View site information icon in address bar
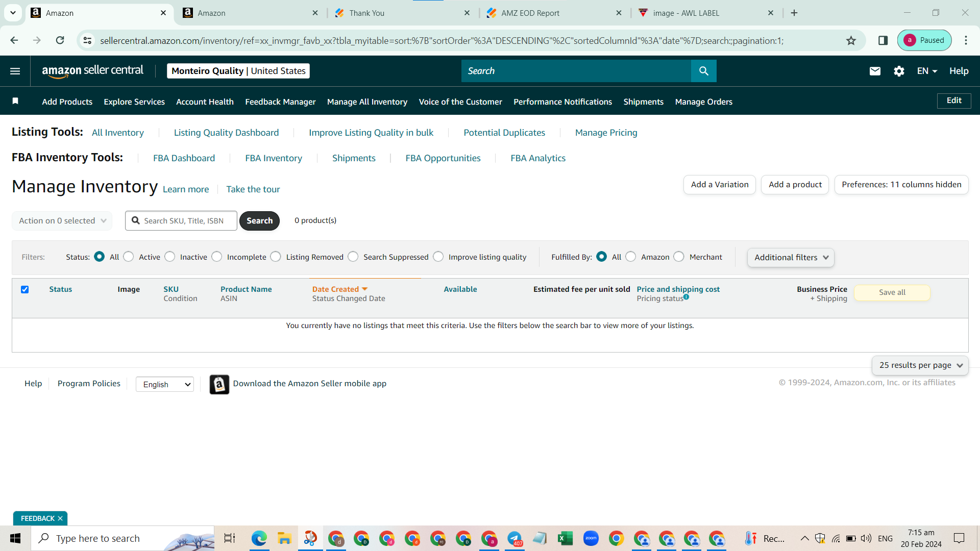This screenshot has height=551, width=980. coord(88,40)
